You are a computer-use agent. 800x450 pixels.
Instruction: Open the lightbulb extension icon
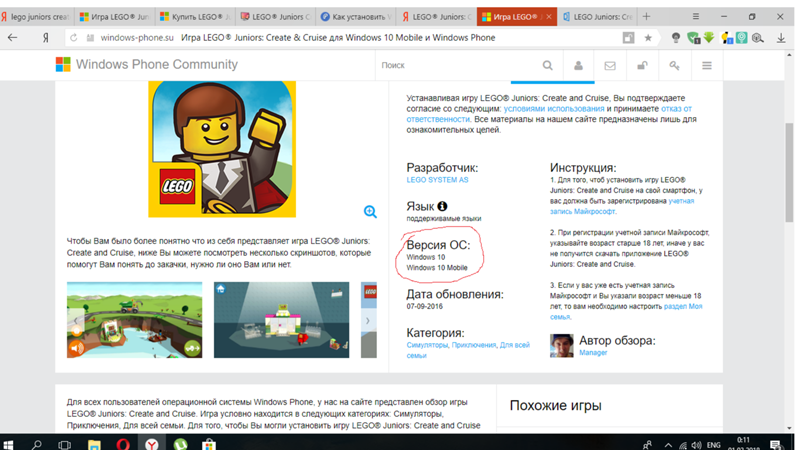click(x=676, y=38)
